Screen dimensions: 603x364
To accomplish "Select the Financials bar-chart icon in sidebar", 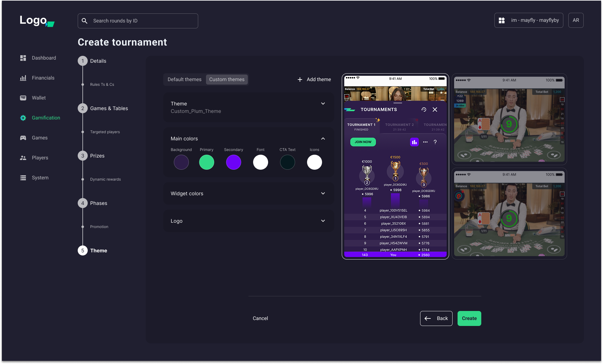I will tap(23, 78).
